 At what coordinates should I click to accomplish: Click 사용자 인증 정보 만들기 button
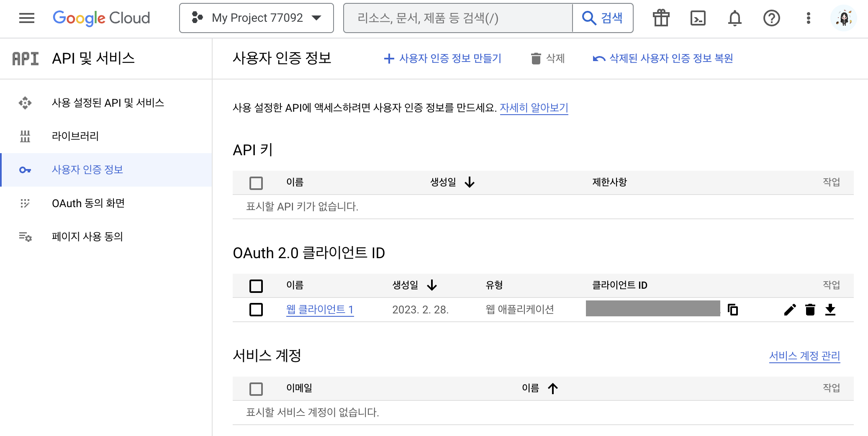coord(443,58)
